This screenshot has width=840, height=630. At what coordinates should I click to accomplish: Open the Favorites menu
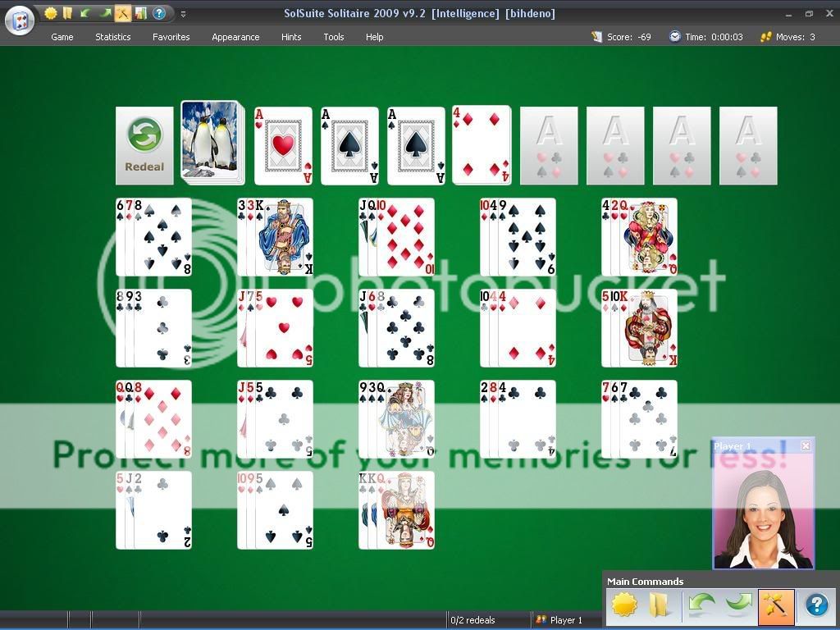click(171, 37)
